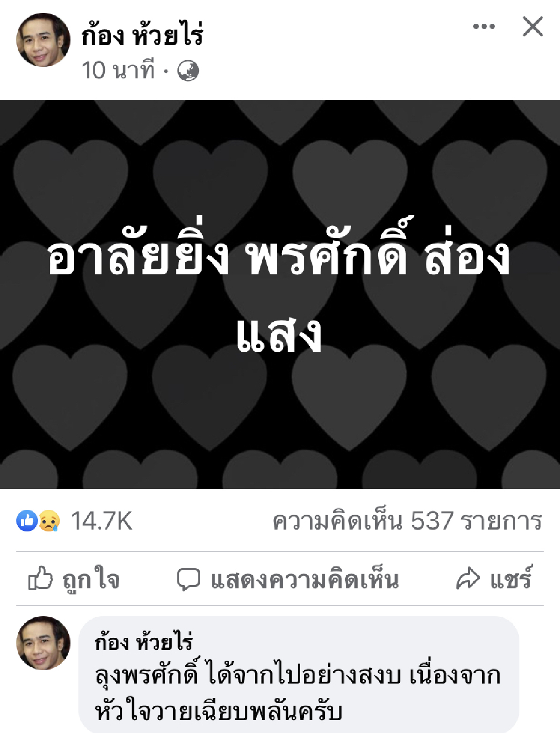
Task: Open the post author's profile picture
Action: coord(43,40)
